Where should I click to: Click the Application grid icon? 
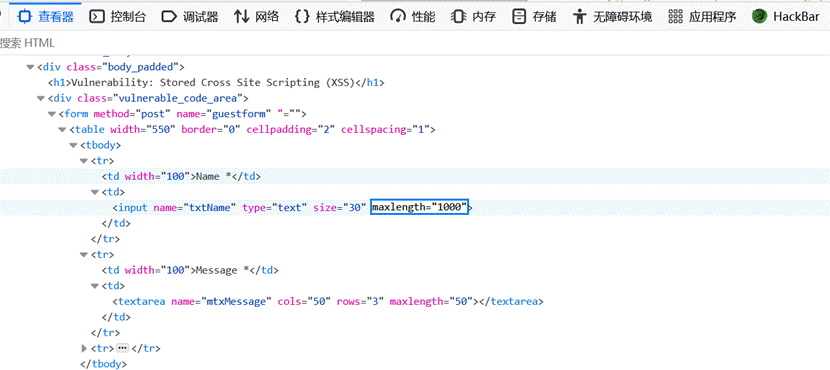click(x=675, y=16)
